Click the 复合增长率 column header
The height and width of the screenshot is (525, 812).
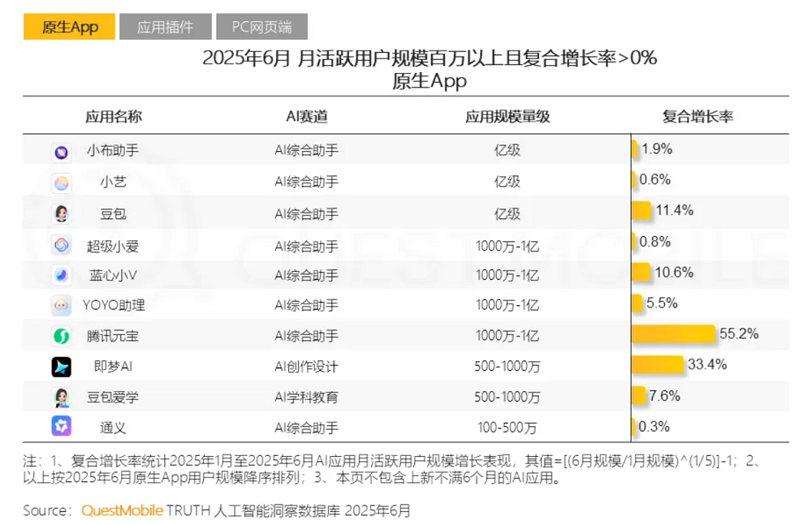698,117
